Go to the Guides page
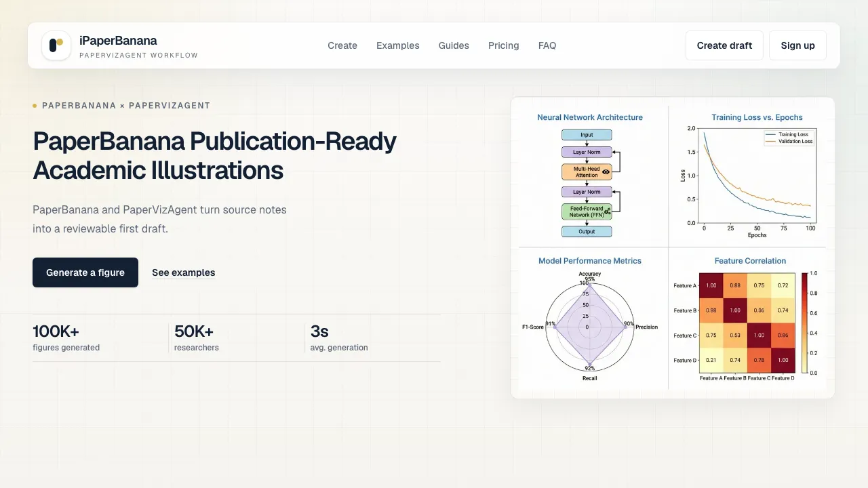The height and width of the screenshot is (488, 868). [454, 45]
